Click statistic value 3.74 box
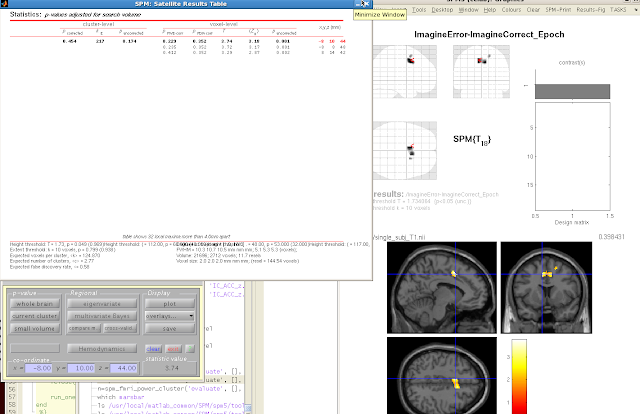The width and height of the screenshot is (640, 414). tap(171, 368)
